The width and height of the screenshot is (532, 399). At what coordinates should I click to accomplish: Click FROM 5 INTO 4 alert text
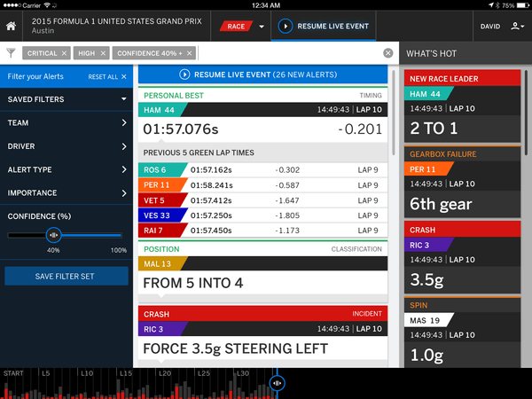coord(193,283)
